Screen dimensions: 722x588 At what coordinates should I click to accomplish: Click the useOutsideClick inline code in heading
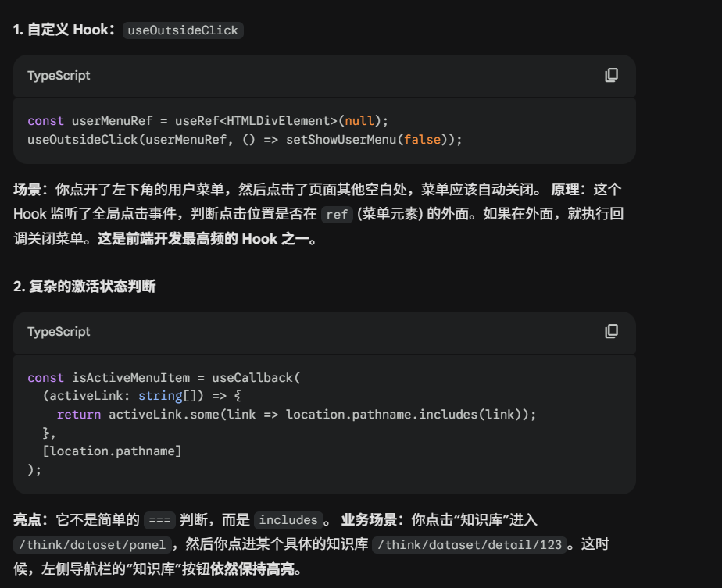[x=184, y=30]
